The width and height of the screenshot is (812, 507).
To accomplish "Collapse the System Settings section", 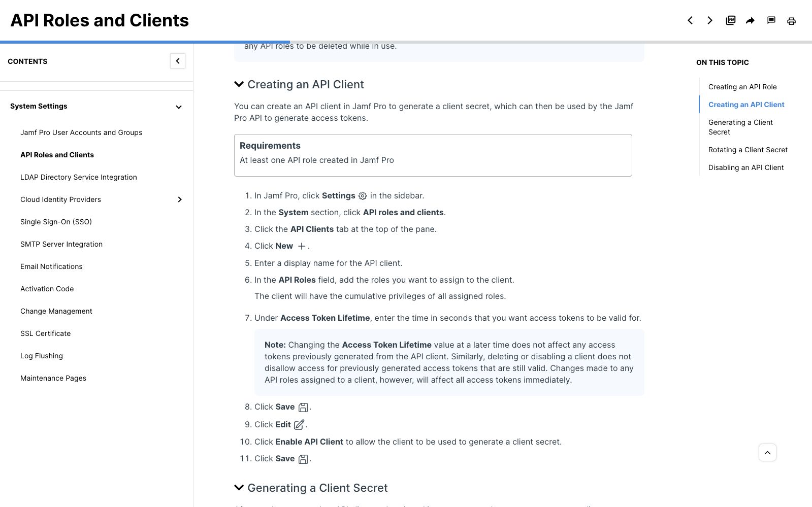I will pos(179,107).
